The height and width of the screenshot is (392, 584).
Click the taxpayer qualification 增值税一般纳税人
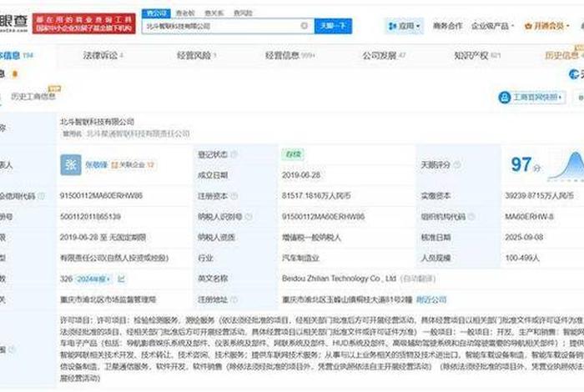[x=311, y=238]
